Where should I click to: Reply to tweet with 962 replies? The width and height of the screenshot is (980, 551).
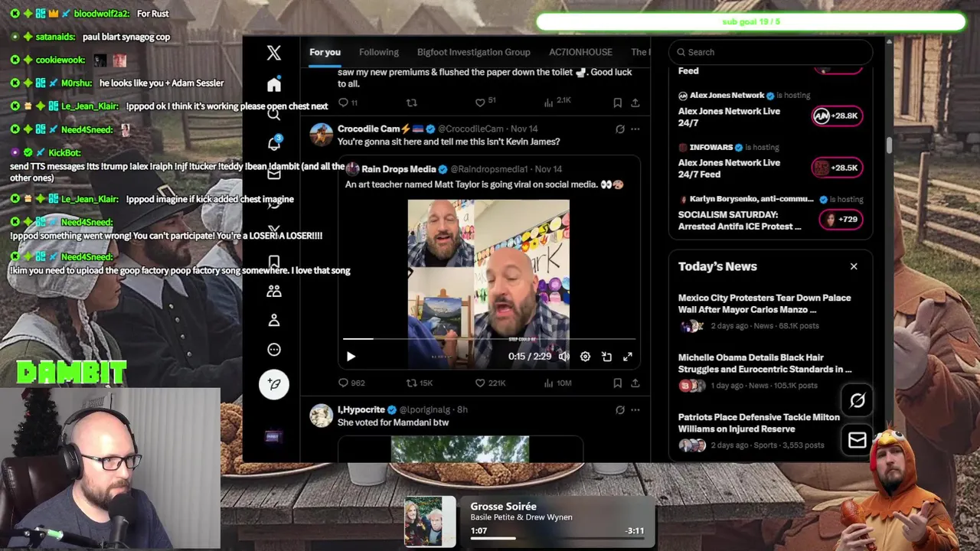click(351, 383)
